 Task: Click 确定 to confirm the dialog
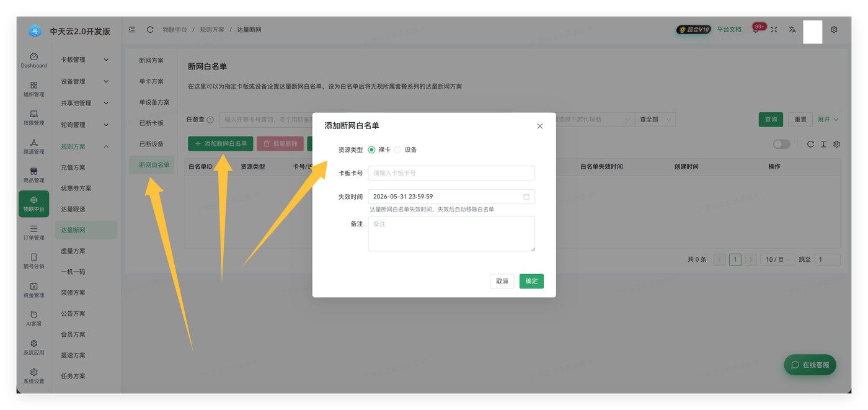click(531, 281)
